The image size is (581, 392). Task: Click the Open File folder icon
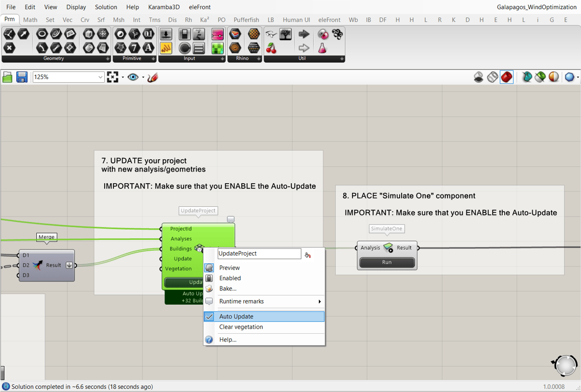click(8, 77)
